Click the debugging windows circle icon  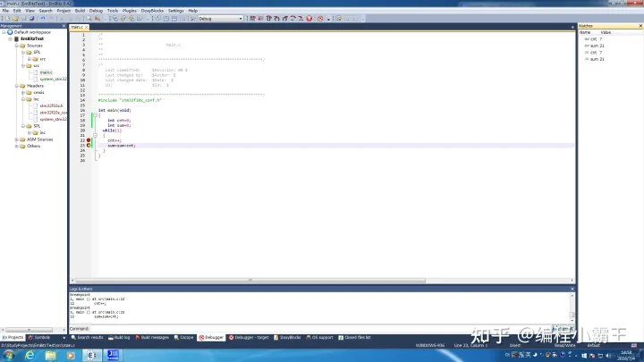click(x=320, y=19)
